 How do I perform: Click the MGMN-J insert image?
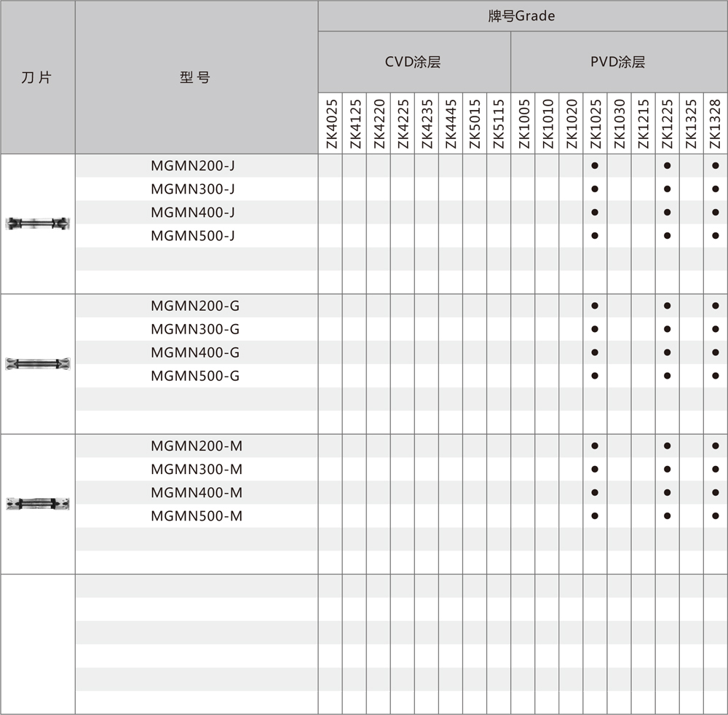(38, 224)
